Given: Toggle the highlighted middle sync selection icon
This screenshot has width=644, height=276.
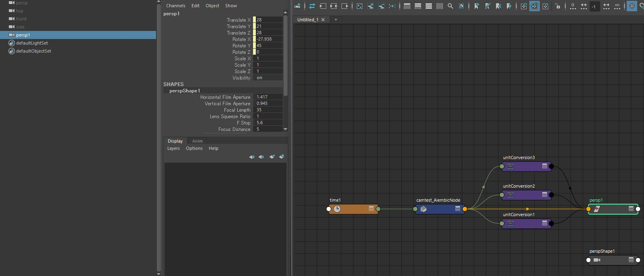Looking at the screenshot, I should [x=535, y=6].
